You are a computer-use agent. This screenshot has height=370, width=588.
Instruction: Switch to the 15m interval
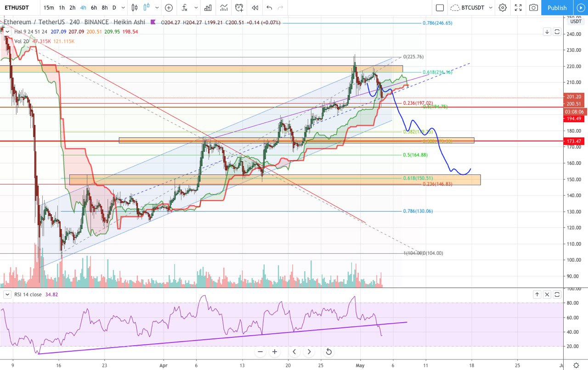48,7
